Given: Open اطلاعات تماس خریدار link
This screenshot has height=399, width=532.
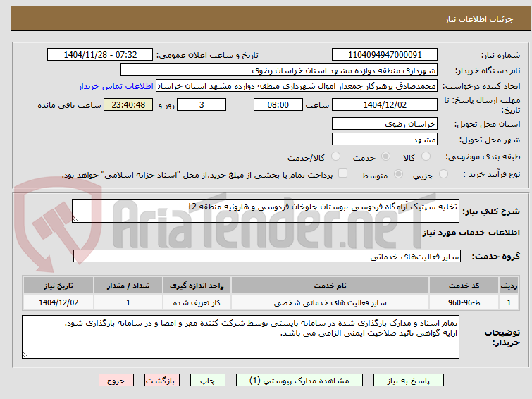Looking at the screenshot, I should pos(116,86).
